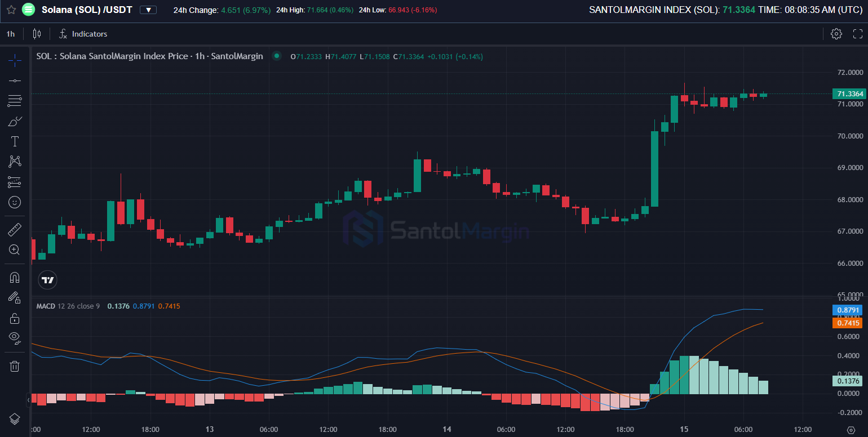Open chart settings gear
This screenshot has height=437, width=868.
click(x=836, y=34)
